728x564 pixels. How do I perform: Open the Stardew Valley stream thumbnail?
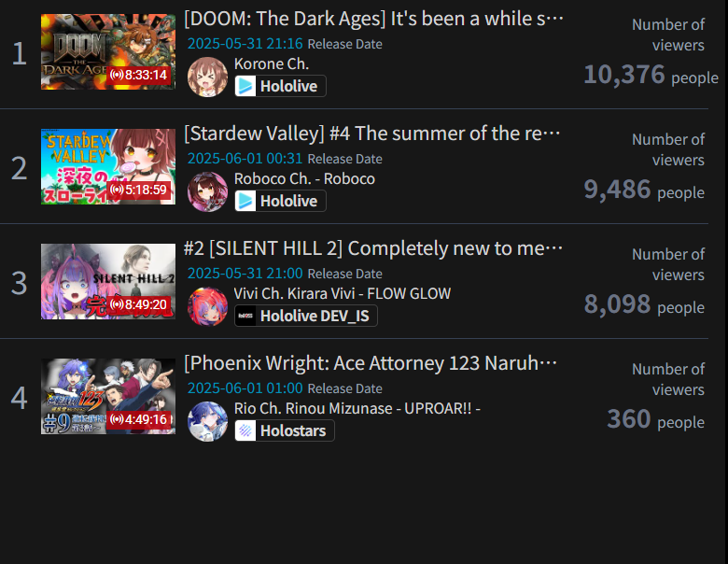point(108,166)
